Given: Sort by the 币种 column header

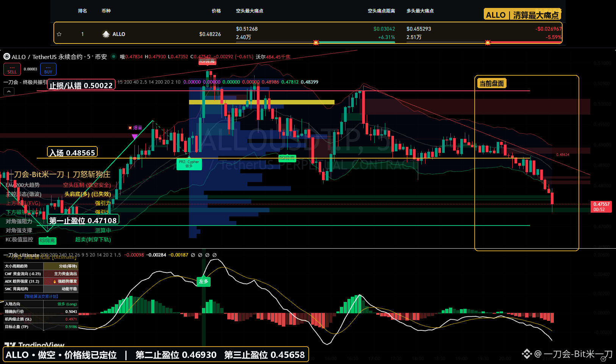Looking at the screenshot, I should click(106, 11).
